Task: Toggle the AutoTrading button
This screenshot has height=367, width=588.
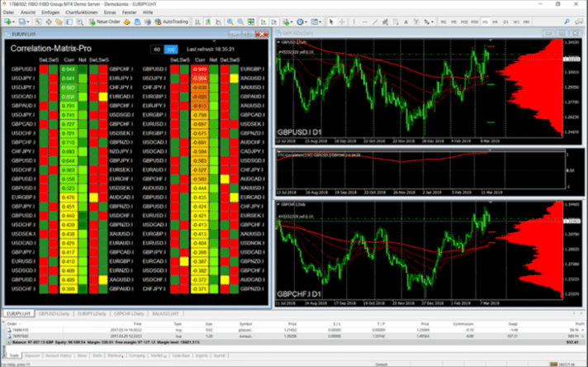Action: click(171, 22)
